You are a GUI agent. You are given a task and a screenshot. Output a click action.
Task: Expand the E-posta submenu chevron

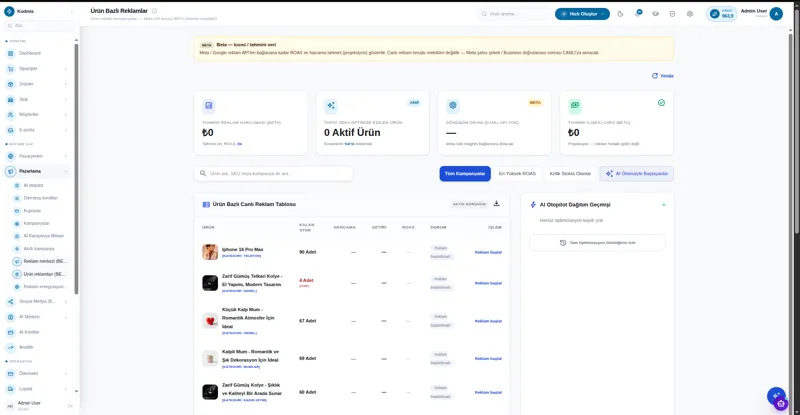[x=66, y=130]
